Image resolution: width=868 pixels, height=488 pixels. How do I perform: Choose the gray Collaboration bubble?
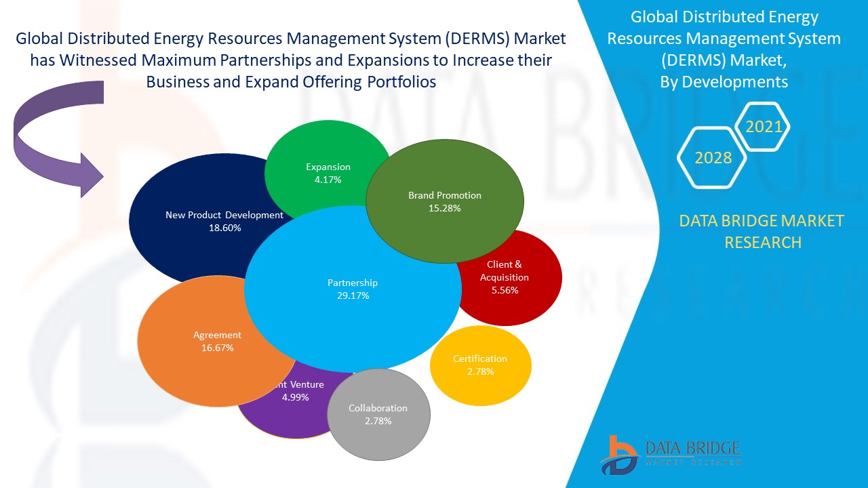[x=378, y=414]
